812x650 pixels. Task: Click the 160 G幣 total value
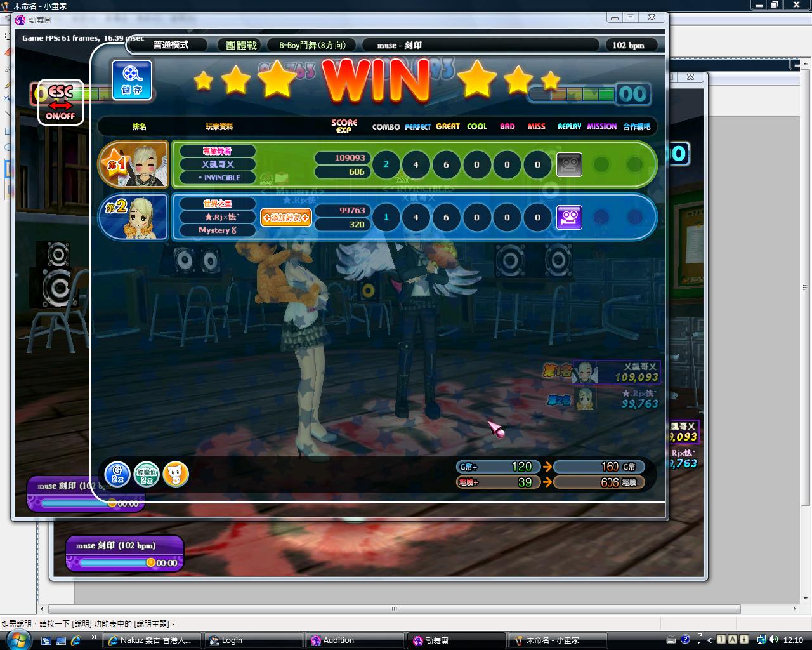point(598,467)
